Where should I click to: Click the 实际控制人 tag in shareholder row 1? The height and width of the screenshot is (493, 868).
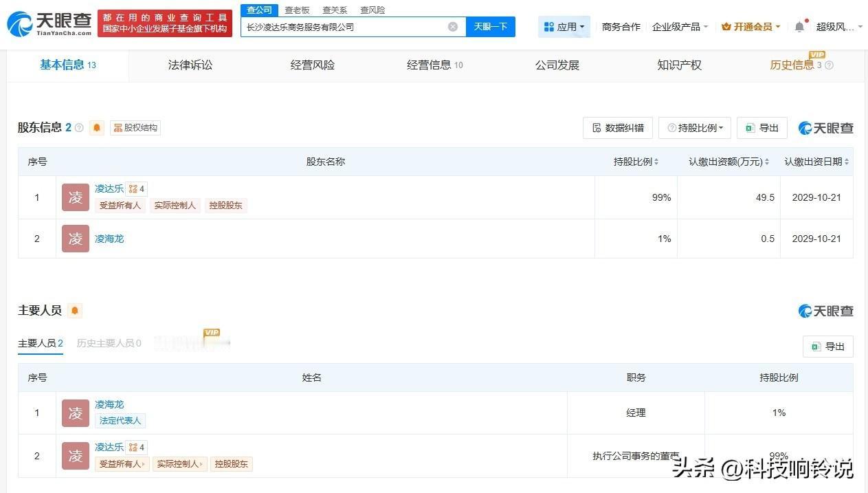175,205
